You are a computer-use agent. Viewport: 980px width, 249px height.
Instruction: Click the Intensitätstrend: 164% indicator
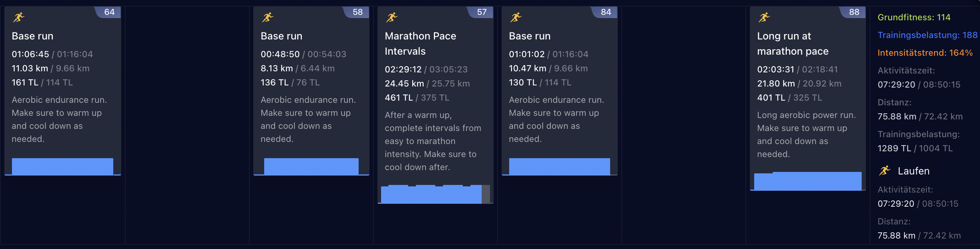925,52
